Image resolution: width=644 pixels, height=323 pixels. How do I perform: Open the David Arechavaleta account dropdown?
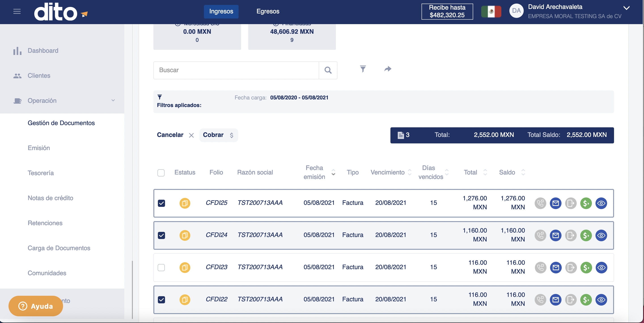pyautogui.click(x=626, y=8)
